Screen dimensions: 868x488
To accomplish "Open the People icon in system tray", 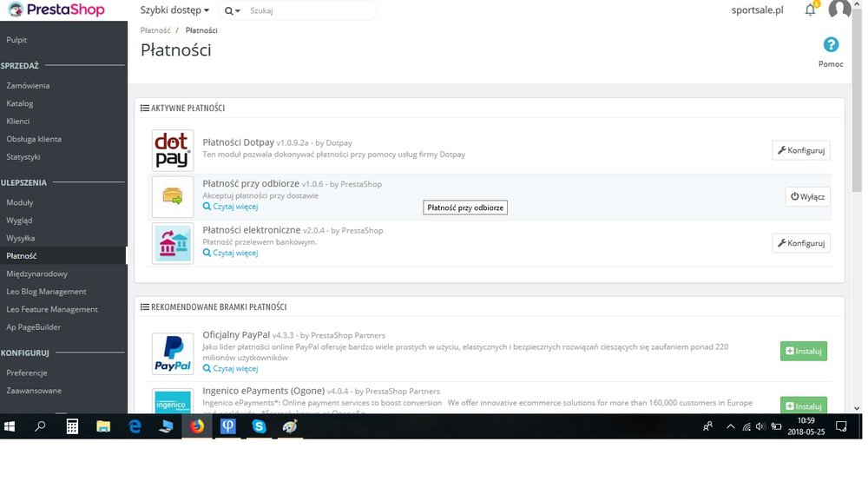I will [707, 426].
